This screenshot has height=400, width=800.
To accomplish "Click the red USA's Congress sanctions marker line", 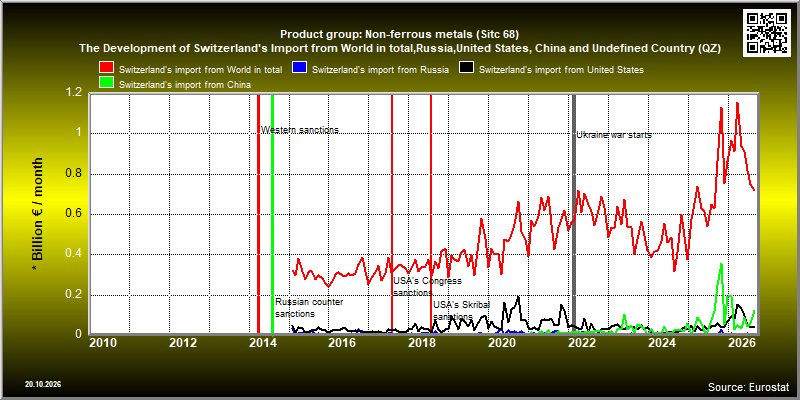I will point(391,214).
